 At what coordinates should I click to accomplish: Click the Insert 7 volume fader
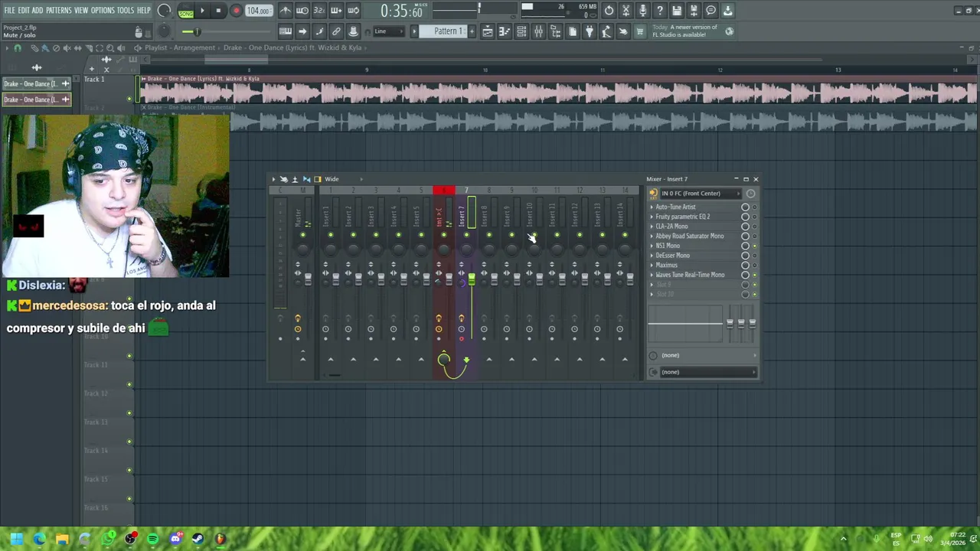472,280
